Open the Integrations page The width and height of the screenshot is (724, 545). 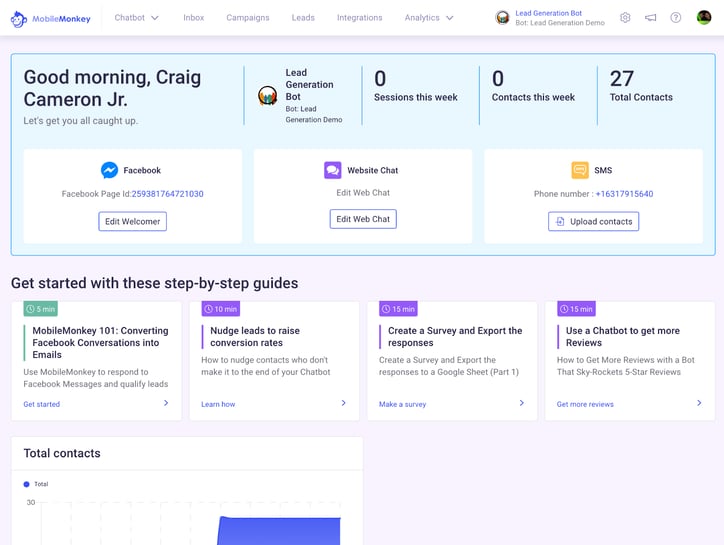(x=360, y=18)
